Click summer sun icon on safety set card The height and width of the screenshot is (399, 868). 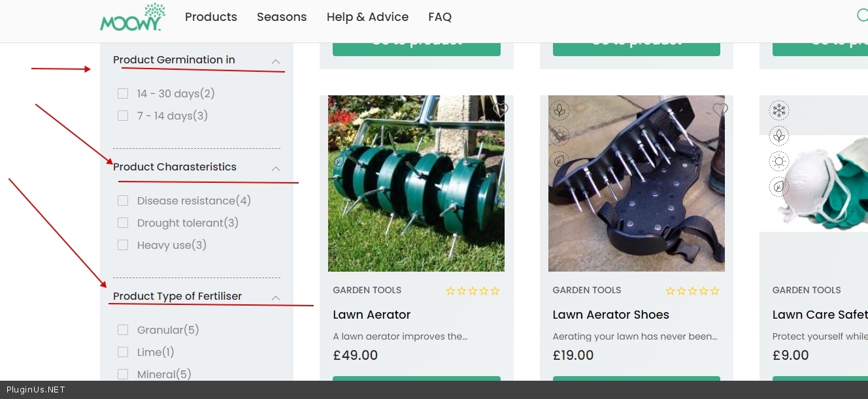[x=779, y=161]
